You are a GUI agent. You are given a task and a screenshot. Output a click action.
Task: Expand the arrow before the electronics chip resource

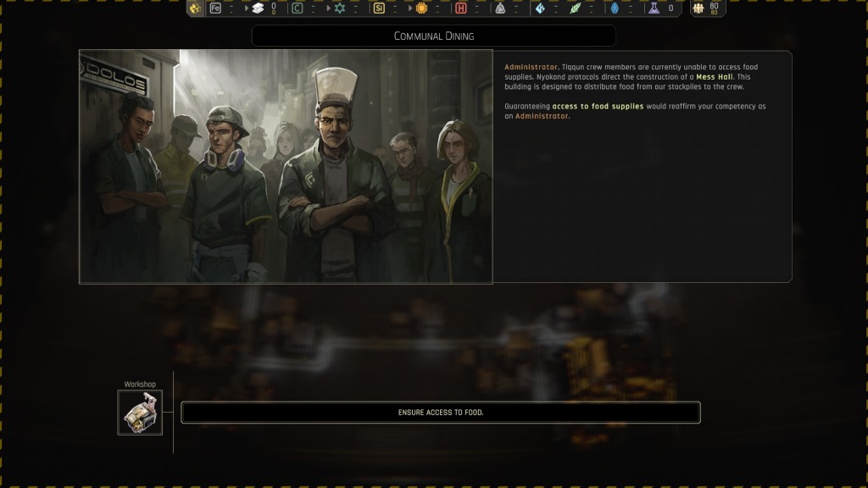click(x=410, y=8)
